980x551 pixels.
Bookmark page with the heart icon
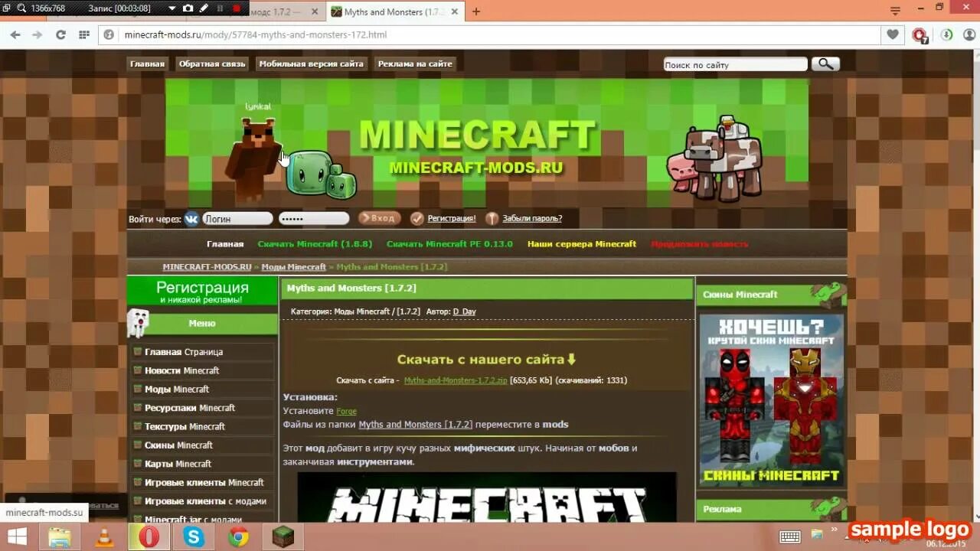click(x=893, y=34)
